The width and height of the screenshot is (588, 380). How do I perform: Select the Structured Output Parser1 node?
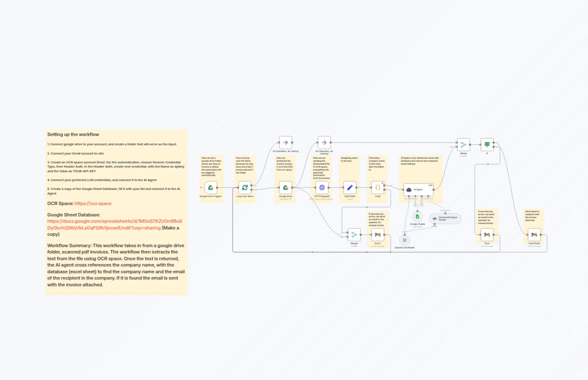445,218
